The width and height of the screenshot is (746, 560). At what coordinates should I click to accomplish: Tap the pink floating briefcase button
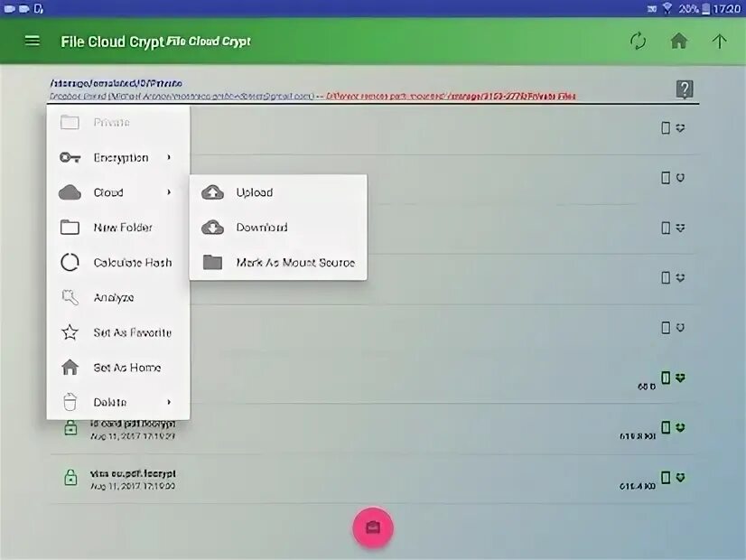(x=373, y=527)
